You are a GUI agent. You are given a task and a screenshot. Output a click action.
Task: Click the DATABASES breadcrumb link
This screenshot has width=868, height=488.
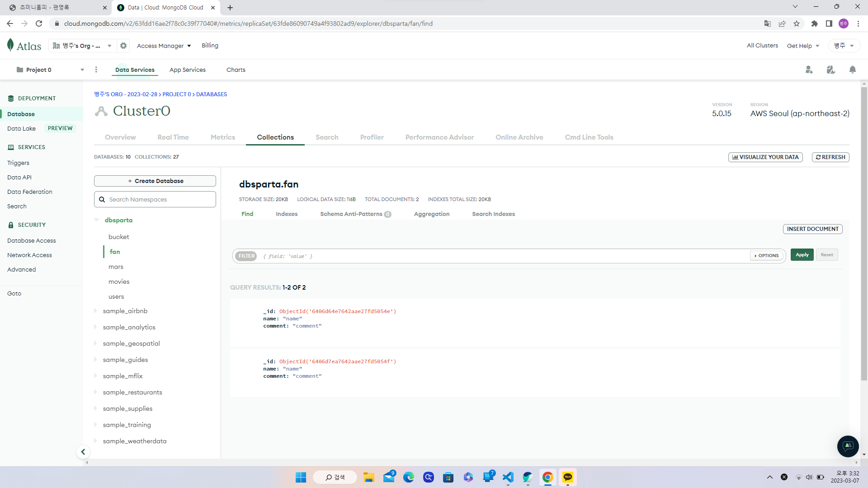pyautogui.click(x=212, y=94)
